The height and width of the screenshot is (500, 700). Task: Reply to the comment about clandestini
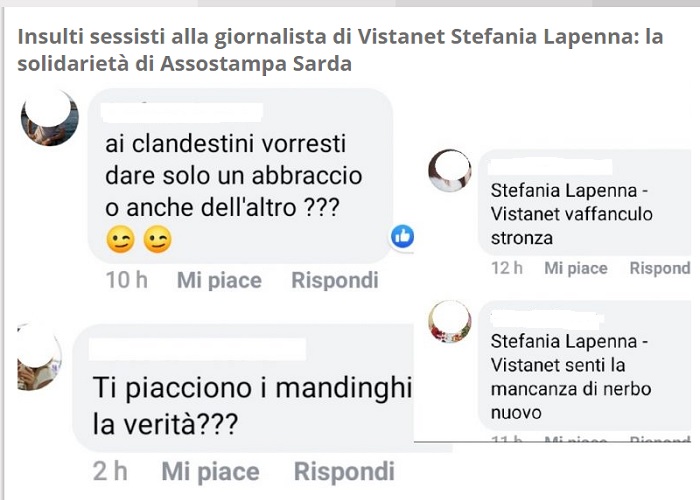335,280
